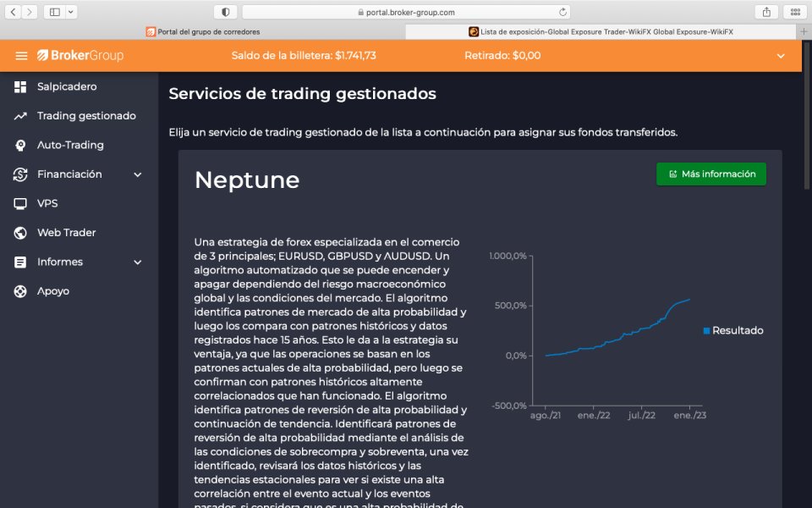Click the 1.000,0% axis label
The image size is (812, 508).
coord(507,256)
